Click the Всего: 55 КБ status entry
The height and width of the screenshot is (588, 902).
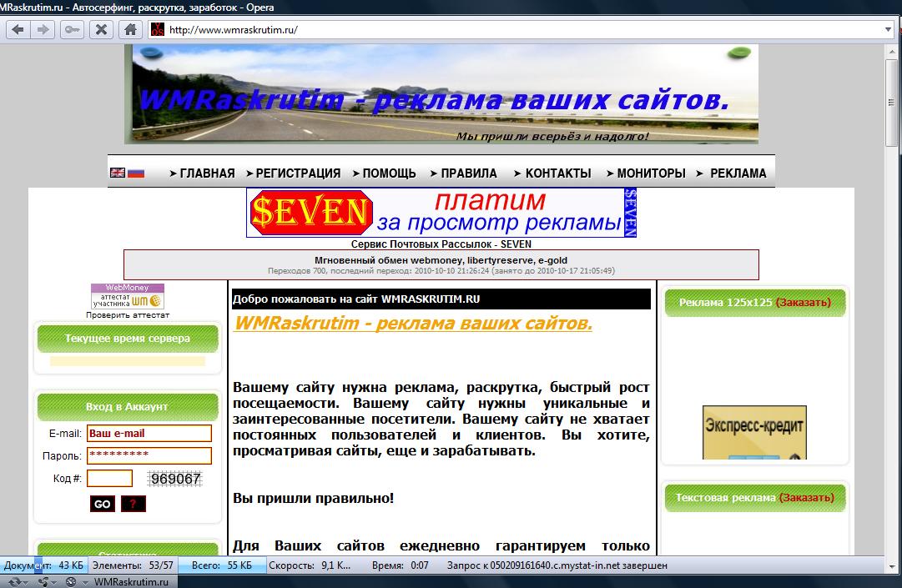point(222,565)
